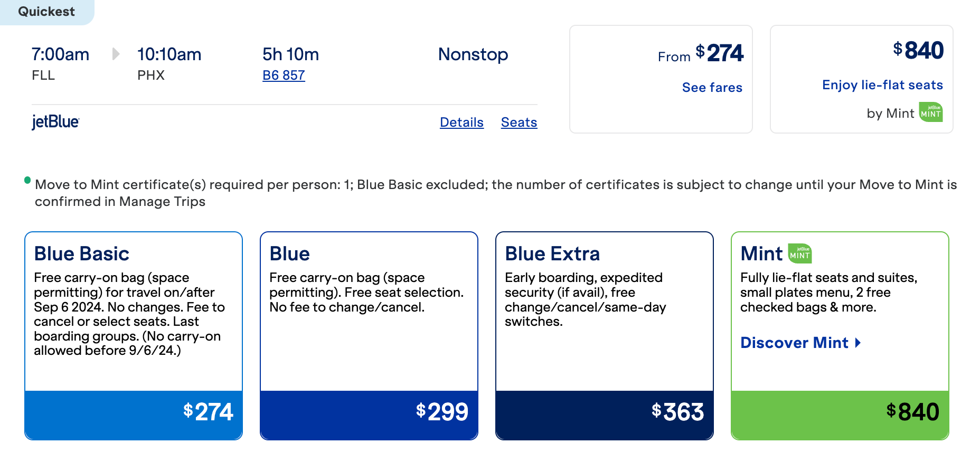
Task: Click the chevron after Discover Mint
Action: (x=857, y=343)
